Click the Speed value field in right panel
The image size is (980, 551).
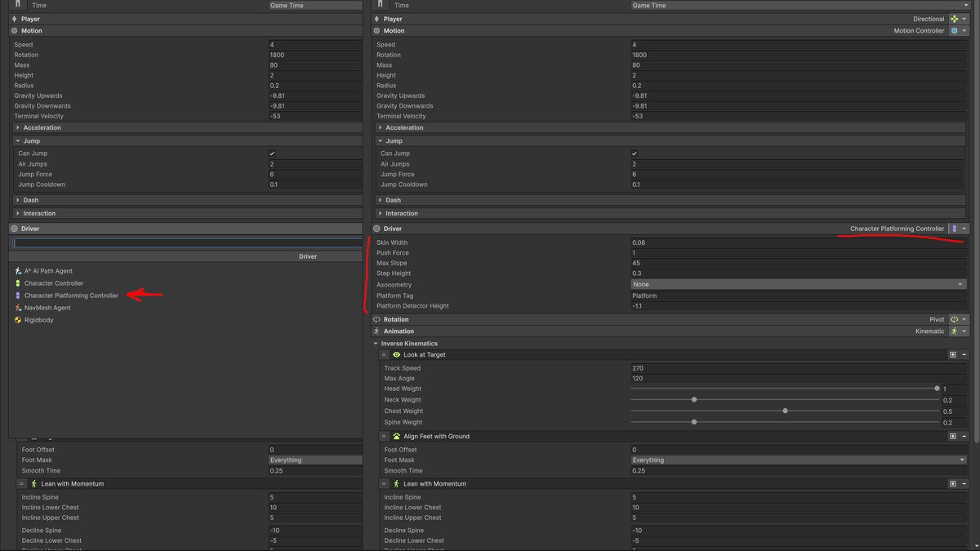coord(800,45)
